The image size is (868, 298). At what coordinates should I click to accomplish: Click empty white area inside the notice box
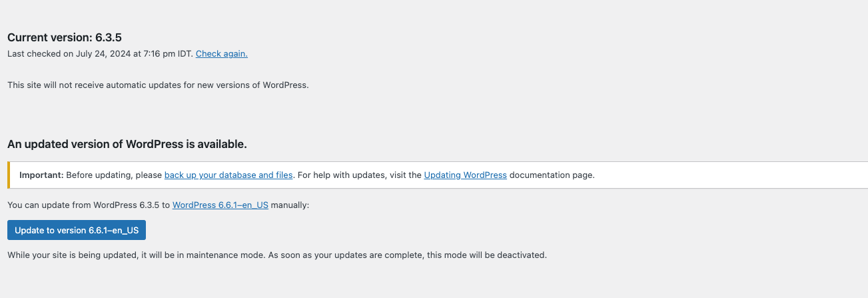(733, 175)
